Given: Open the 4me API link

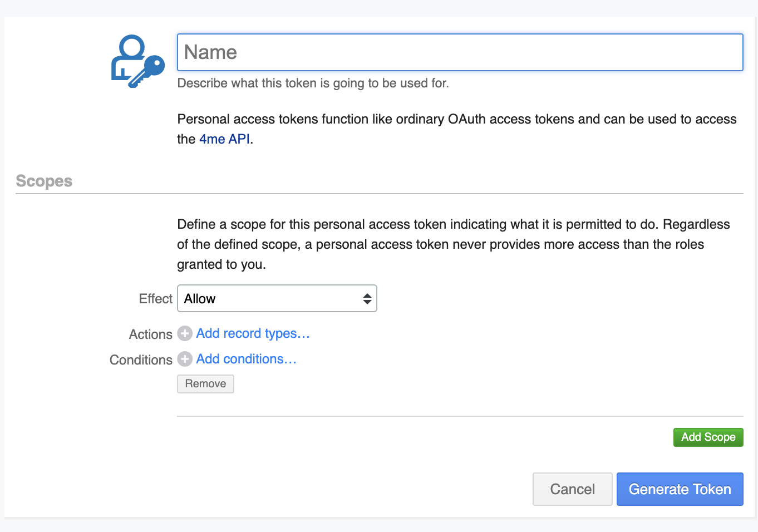Looking at the screenshot, I should [224, 139].
